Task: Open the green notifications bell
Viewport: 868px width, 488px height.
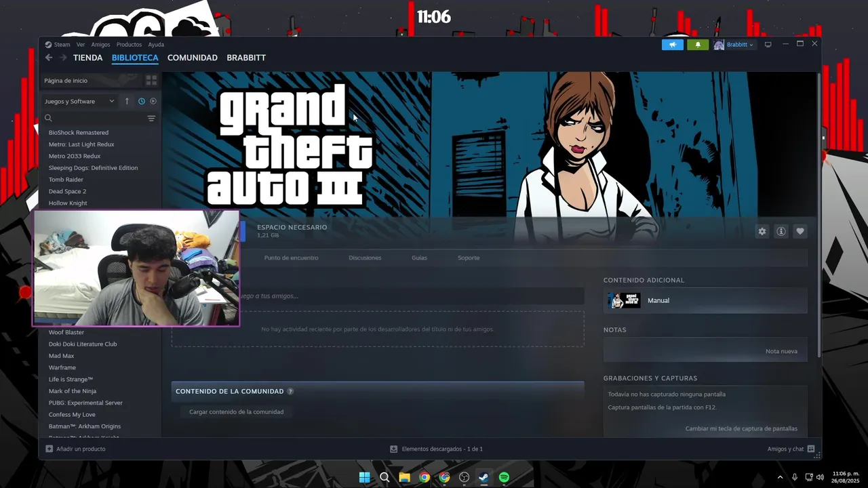Action: [698, 45]
